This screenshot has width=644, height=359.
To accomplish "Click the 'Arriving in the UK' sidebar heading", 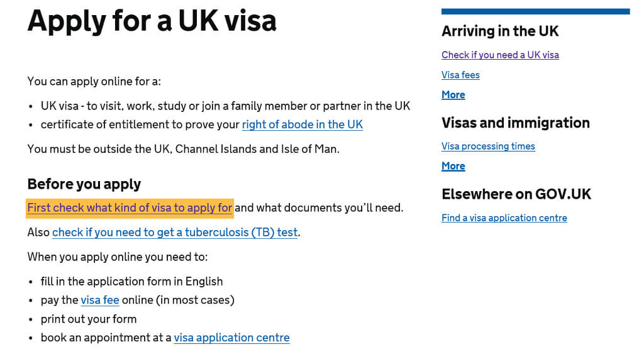I will pos(500,31).
